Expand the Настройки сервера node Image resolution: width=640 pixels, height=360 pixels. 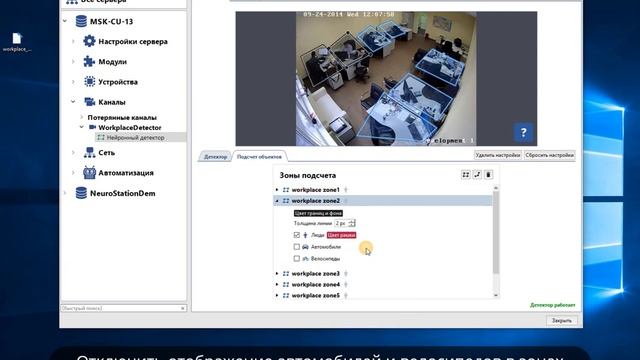click(73, 41)
